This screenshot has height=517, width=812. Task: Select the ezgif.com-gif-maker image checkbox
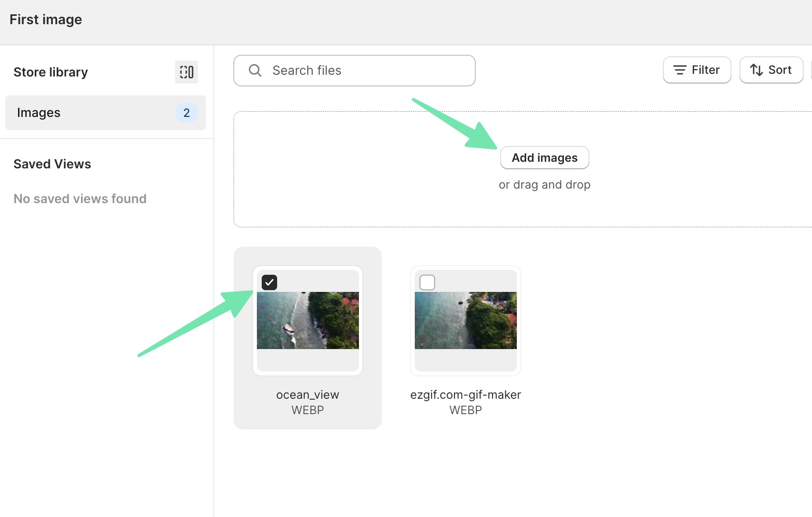(427, 282)
